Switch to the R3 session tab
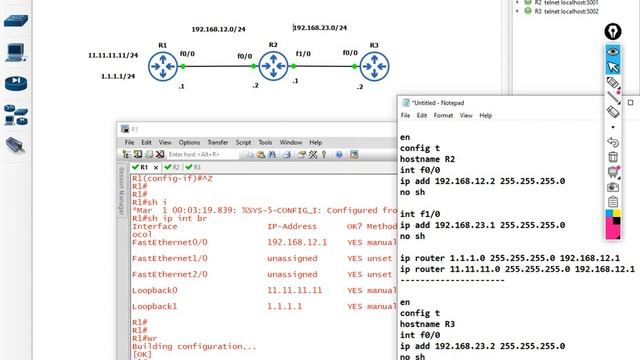 coord(193,167)
